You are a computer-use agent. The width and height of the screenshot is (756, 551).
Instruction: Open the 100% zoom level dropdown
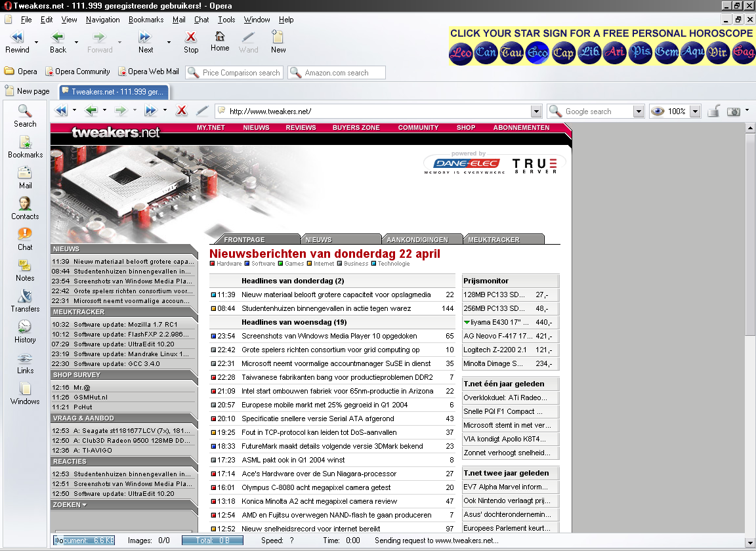click(695, 112)
